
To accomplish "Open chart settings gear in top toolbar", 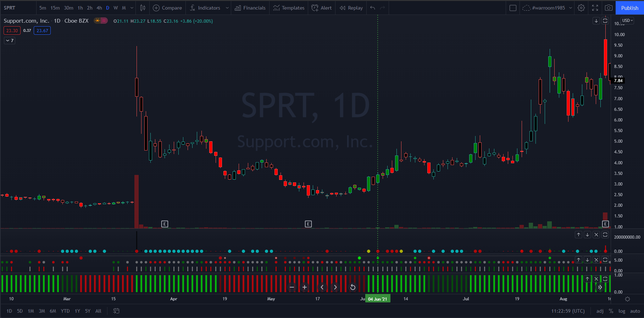I will [x=581, y=8].
